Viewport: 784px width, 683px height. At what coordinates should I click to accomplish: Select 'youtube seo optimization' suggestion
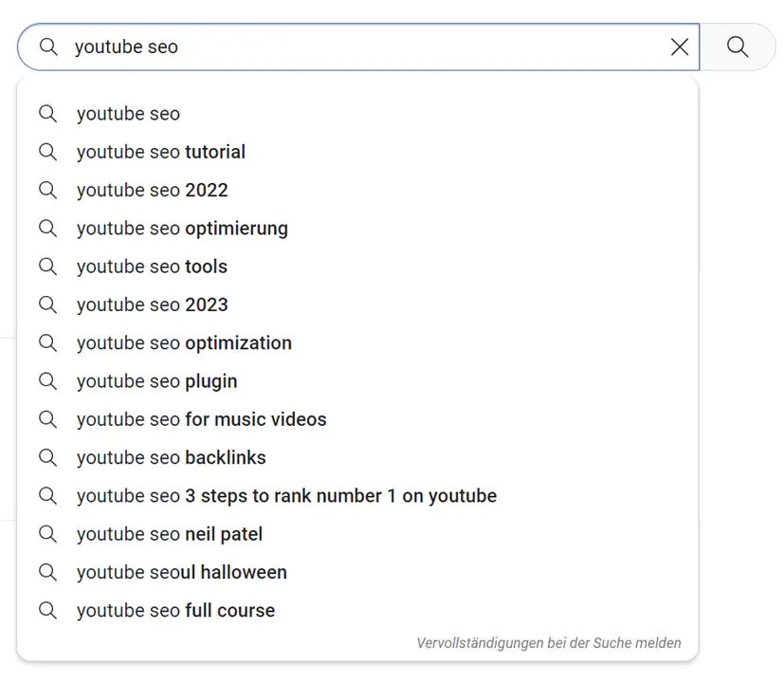tap(184, 343)
